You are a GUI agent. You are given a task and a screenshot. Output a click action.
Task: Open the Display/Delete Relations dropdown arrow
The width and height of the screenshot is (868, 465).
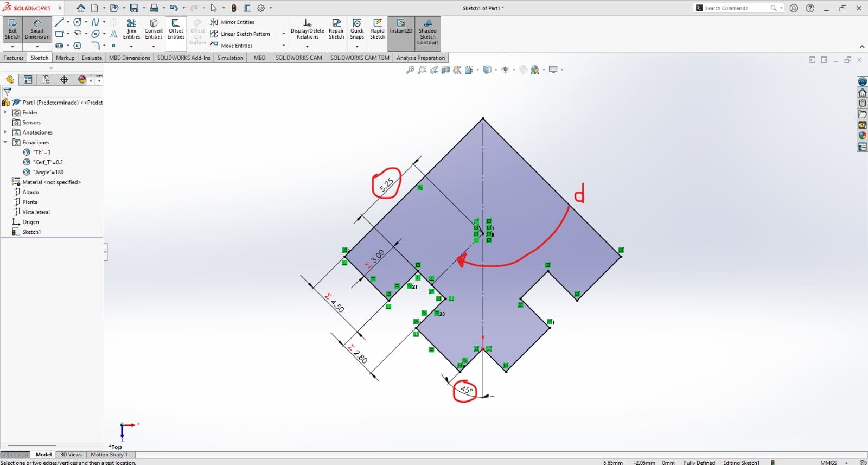point(307,47)
